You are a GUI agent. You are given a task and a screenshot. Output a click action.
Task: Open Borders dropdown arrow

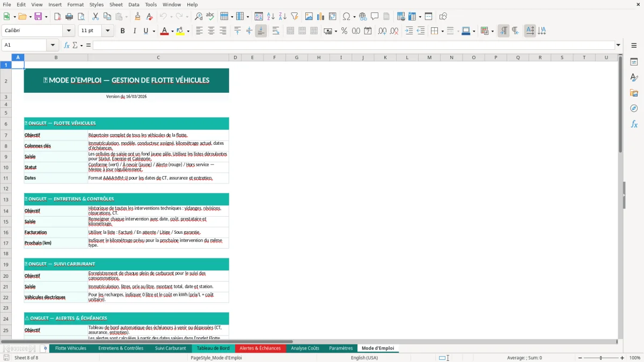pos(442,31)
